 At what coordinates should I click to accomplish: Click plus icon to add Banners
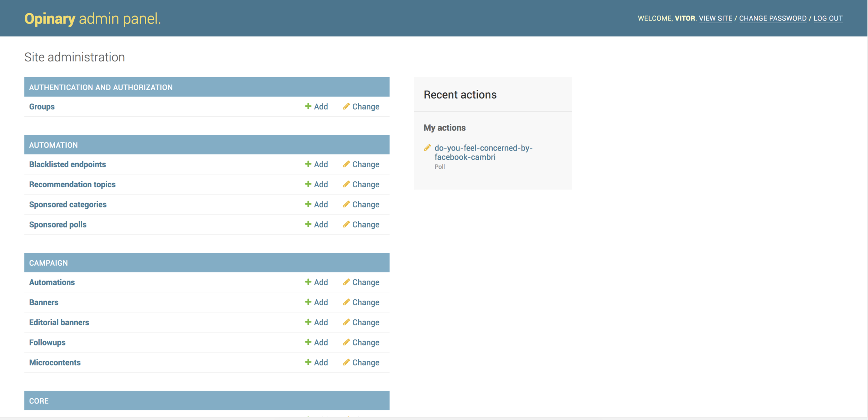click(x=308, y=302)
